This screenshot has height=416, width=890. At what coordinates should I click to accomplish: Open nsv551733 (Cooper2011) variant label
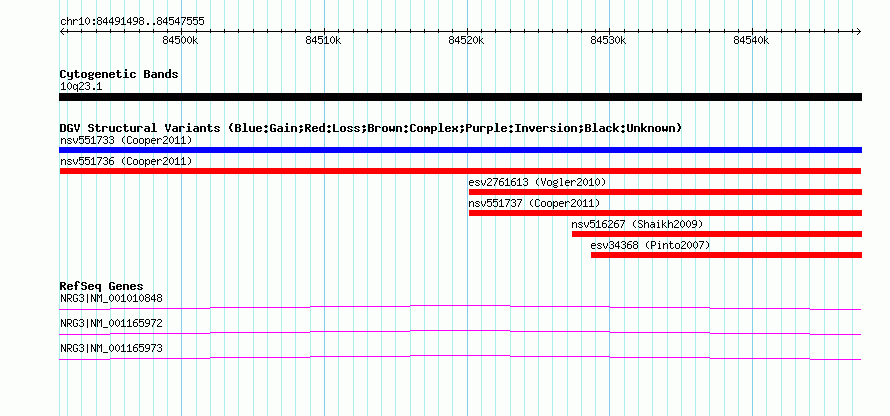pos(126,140)
